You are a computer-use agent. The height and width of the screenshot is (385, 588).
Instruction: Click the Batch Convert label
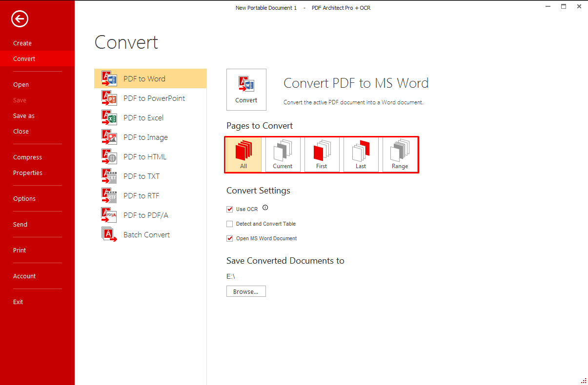(x=146, y=234)
